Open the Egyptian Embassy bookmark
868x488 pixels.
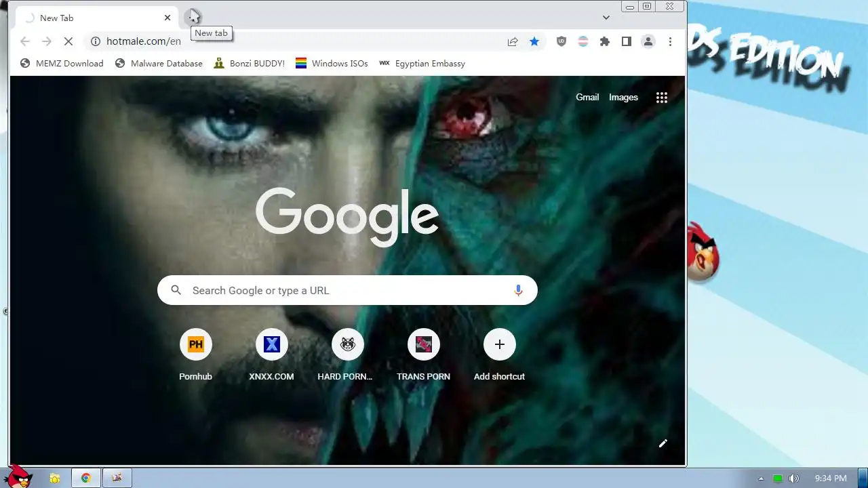pos(422,63)
